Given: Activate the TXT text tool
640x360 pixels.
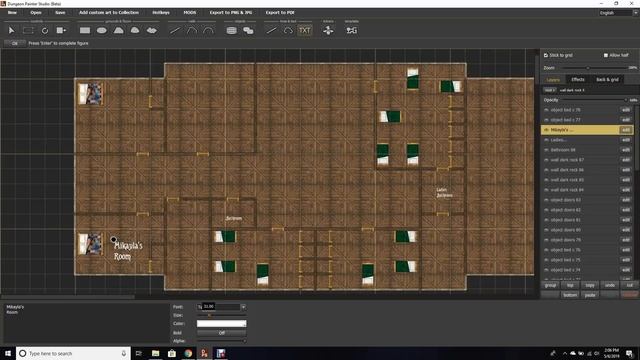Looking at the screenshot, I should pyautogui.click(x=304, y=31).
